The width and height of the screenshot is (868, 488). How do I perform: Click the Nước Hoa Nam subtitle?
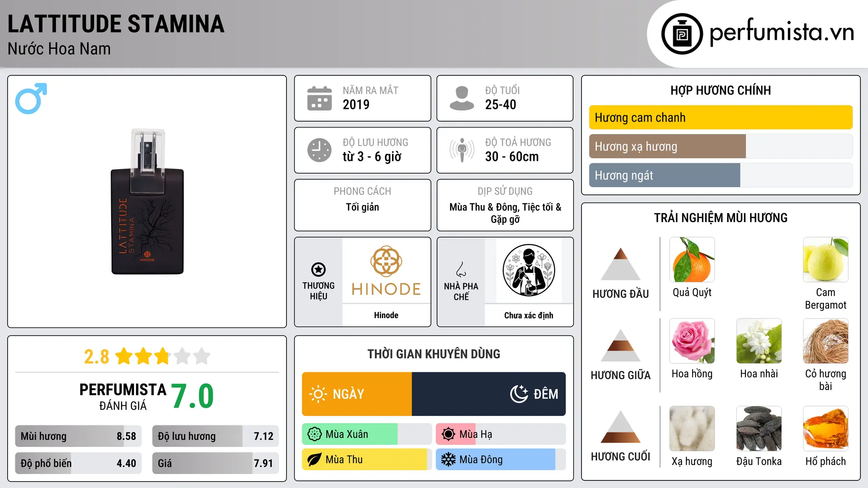(59, 49)
